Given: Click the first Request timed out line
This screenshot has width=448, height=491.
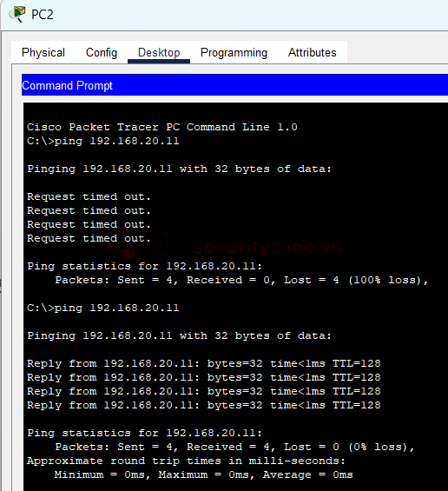Looking at the screenshot, I should pyautogui.click(x=89, y=196).
